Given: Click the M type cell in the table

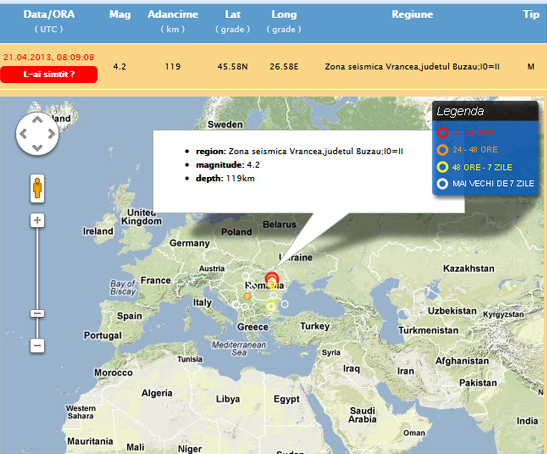Looking at the screenshot, I should point(531,67).
